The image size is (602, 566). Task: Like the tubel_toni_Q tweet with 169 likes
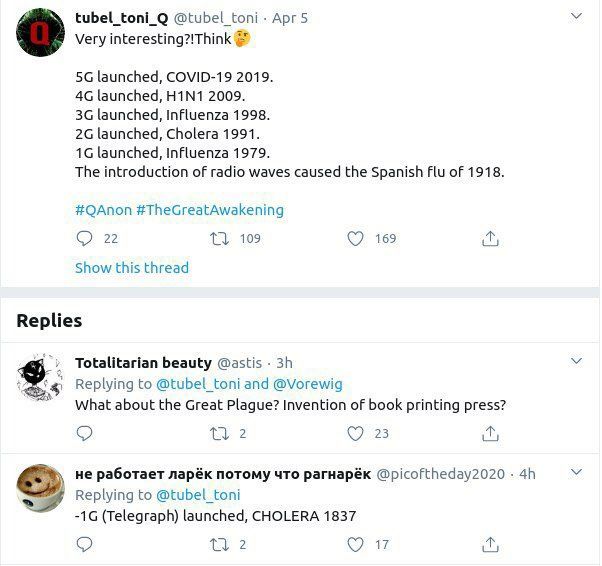(355, 238)
